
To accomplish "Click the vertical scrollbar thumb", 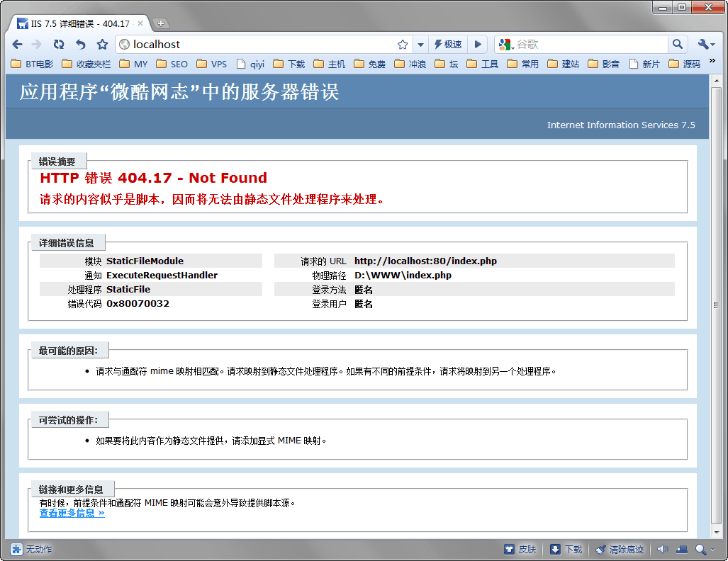I will tap(716, 305).
